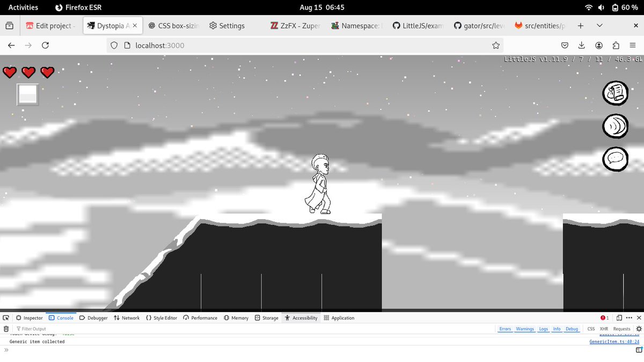644x362 pixels.
Task: Open the speech bubble chat icon in game
Action: (616, 159)
